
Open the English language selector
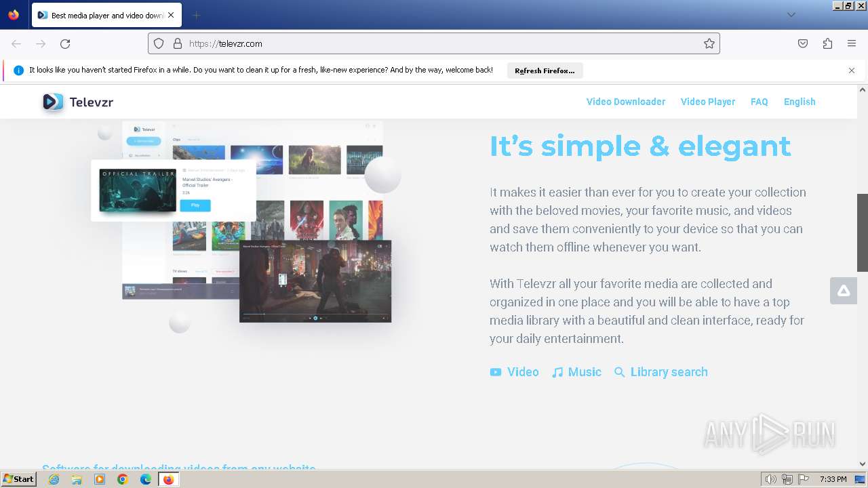[x=800, y=102]
